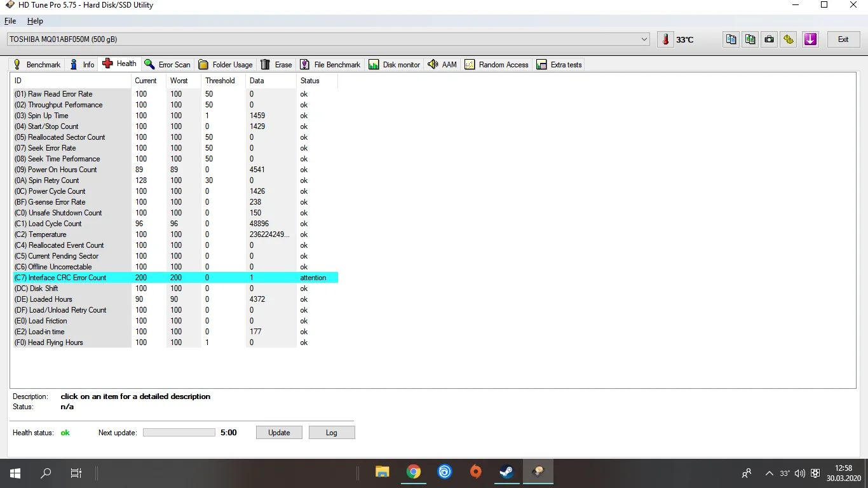Select the Reallocated Sector Count row
Image resolution: width=868 pixels, height=488 pixels.
pos(175,137)
